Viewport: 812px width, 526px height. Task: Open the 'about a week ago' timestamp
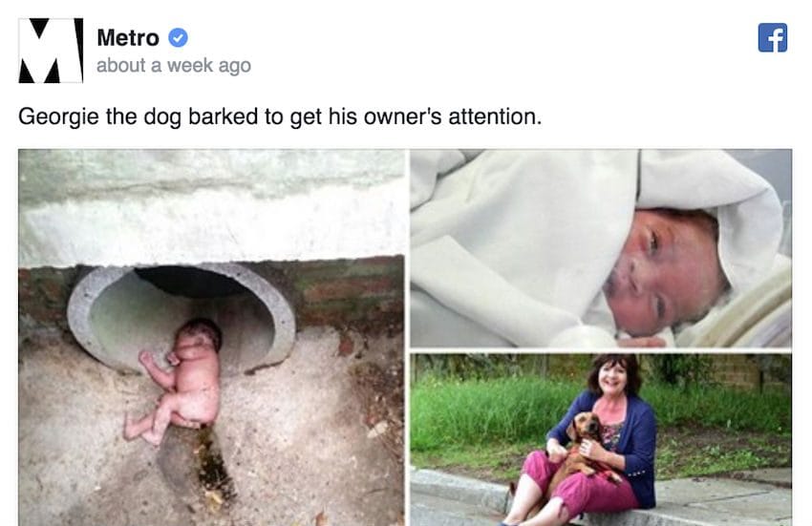174,66
